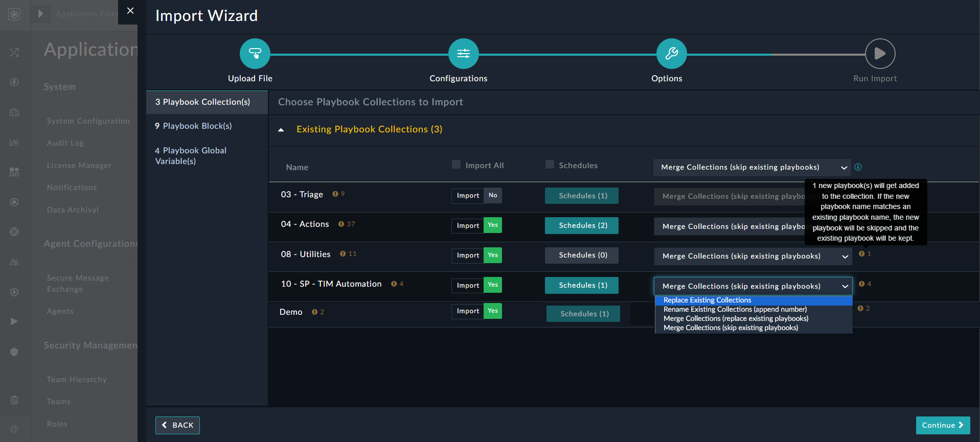Choose Rename Existing Collections (append number)

pos(735,310)
